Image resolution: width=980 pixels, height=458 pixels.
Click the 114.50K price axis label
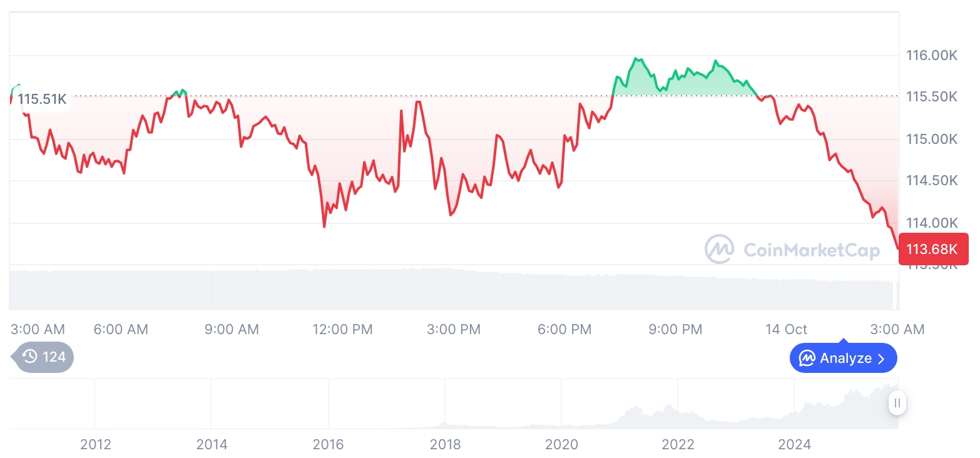[932, 181]
